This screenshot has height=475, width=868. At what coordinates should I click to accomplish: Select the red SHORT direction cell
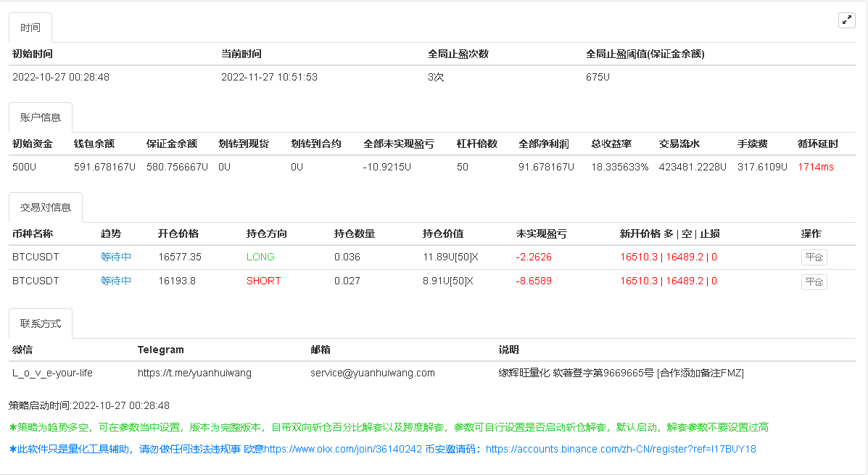click(x=263, y=281)
